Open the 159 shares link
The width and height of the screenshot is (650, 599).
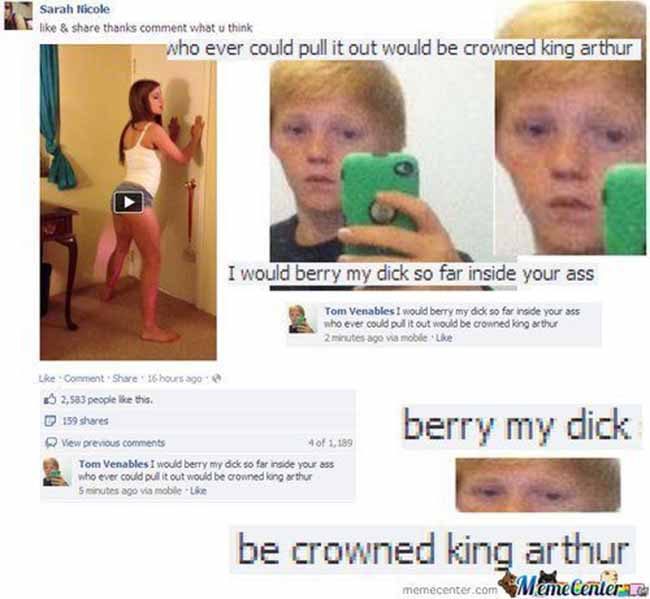pos(85,421)
